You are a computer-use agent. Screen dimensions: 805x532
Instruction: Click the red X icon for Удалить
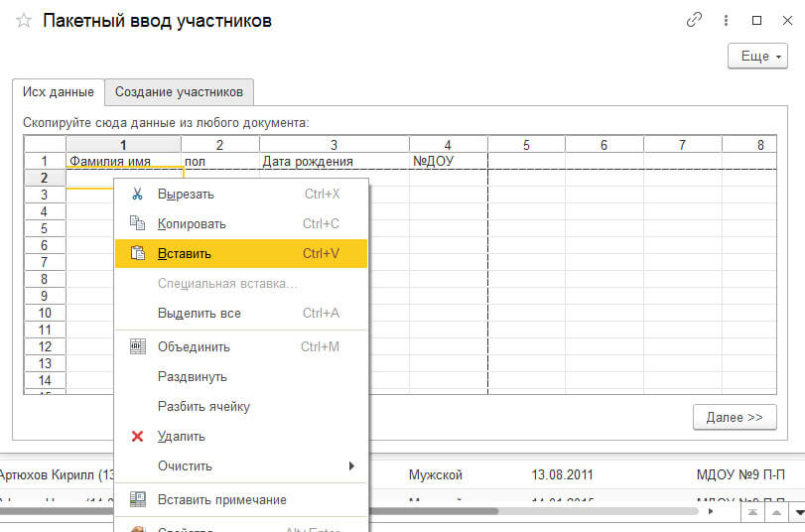(138, 436)
